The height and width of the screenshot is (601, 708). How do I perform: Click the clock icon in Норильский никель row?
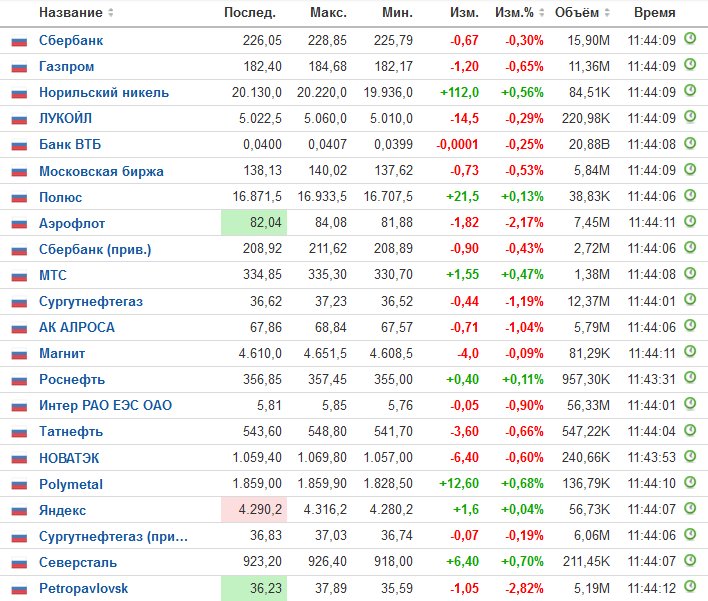[690, 90]
